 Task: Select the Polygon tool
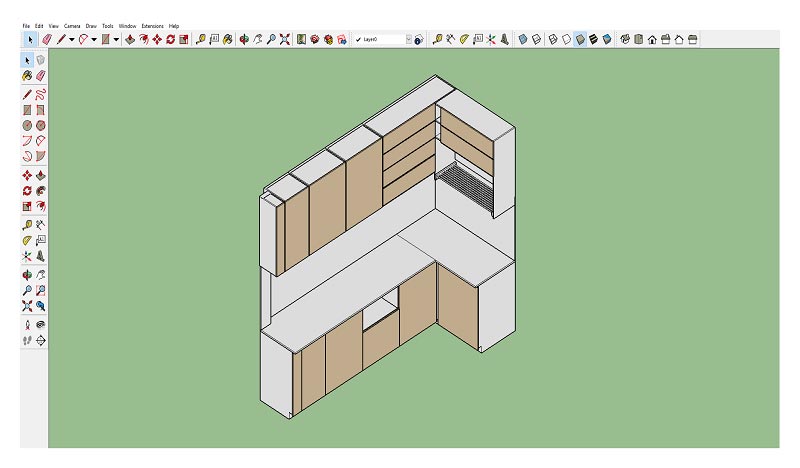[x=41, y=125]
